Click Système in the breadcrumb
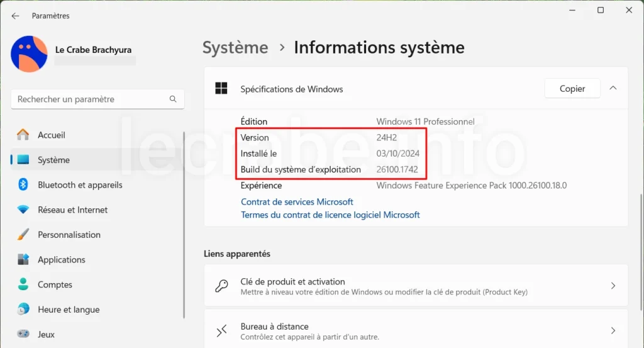Screen dimensions: 644x348 coord(235,48)
